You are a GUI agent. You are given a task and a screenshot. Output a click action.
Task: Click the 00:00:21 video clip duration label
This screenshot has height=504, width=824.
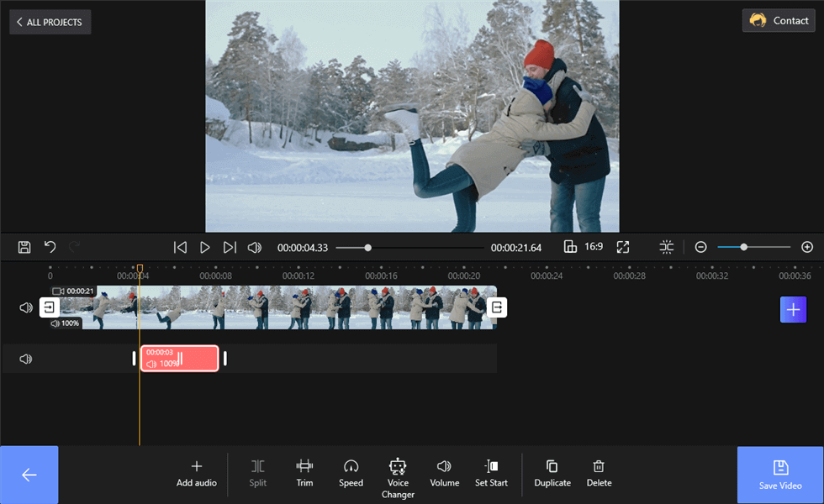pos(74,291)
